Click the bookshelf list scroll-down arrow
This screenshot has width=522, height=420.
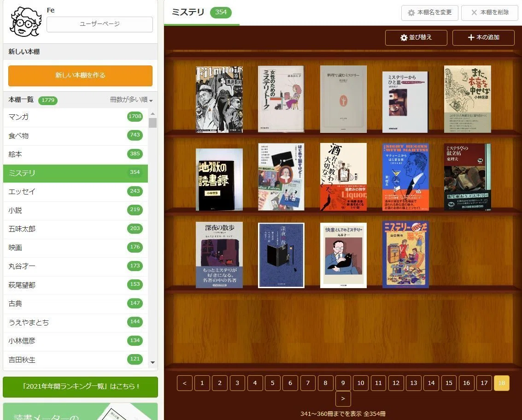153,362
